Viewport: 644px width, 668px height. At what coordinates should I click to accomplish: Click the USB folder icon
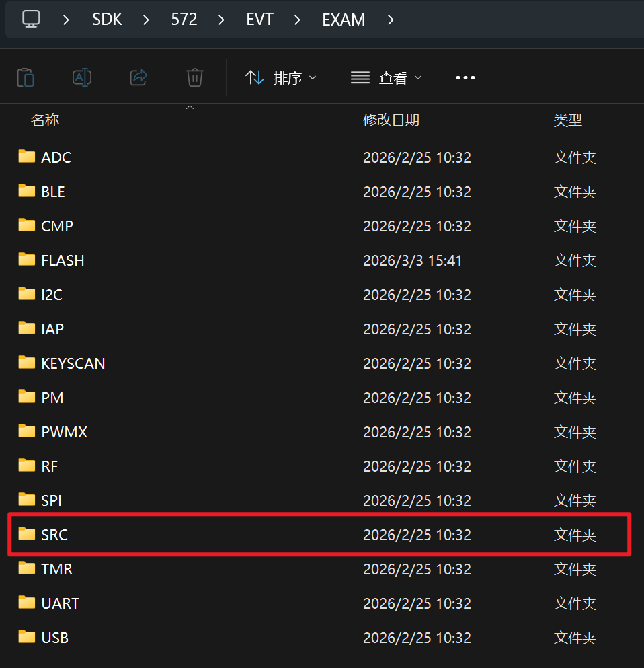click(27, 636)
